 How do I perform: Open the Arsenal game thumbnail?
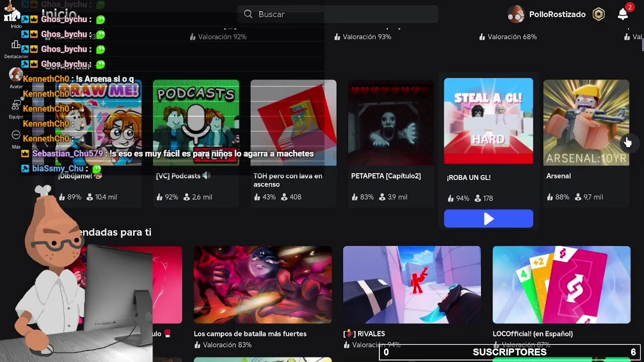(x=586, y=123)
